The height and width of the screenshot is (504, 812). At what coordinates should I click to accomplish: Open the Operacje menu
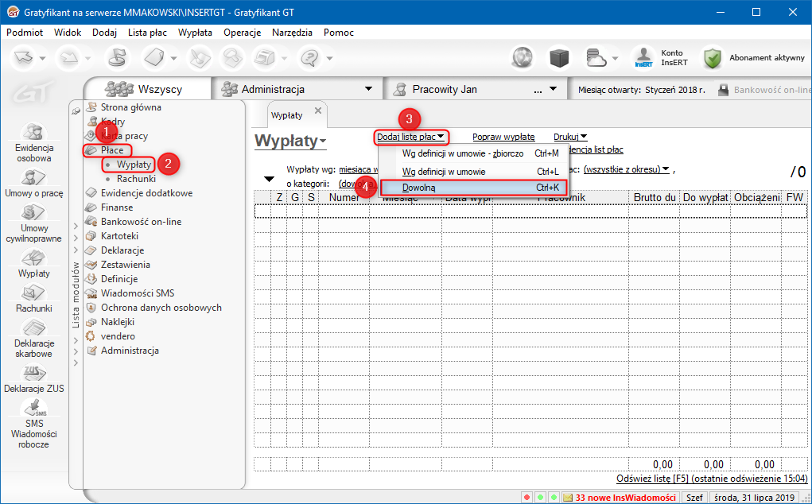coord(243,33)
